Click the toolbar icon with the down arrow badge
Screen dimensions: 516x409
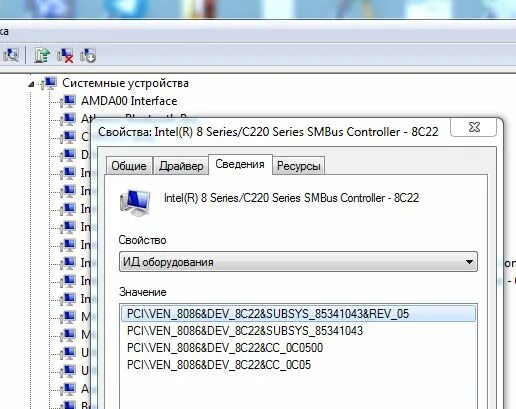tap(88, 55)
